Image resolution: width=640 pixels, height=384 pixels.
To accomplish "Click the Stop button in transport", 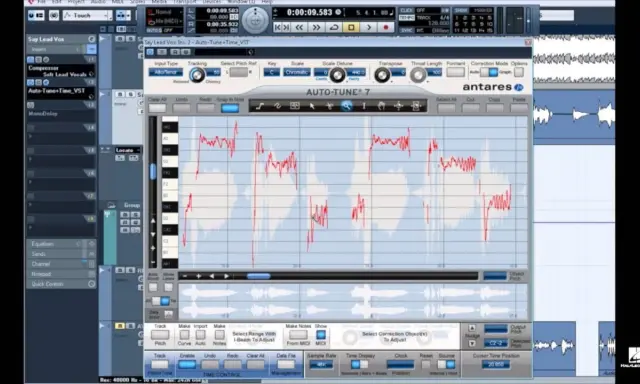I will click(351, 27).
